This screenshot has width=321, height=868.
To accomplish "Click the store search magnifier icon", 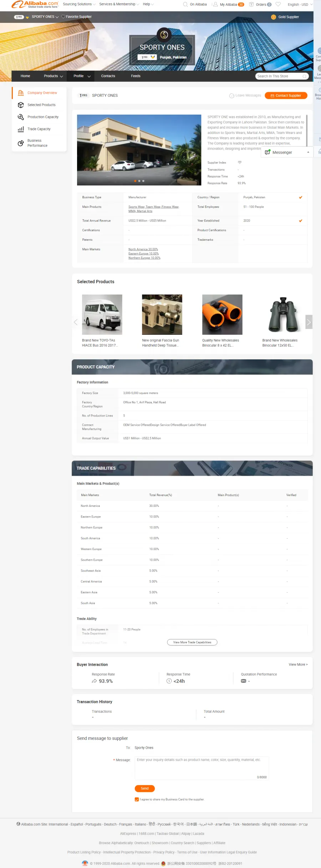I will pos(305,76).
